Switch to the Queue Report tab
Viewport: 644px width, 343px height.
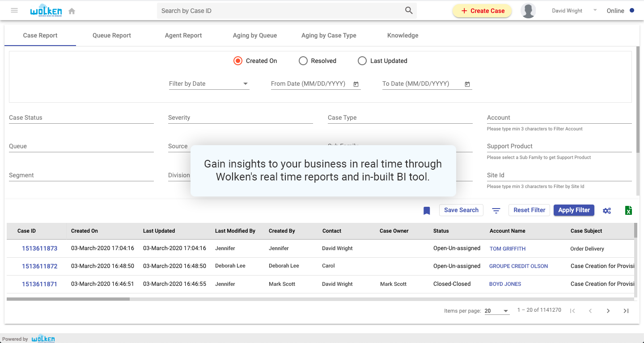[112, 35]
